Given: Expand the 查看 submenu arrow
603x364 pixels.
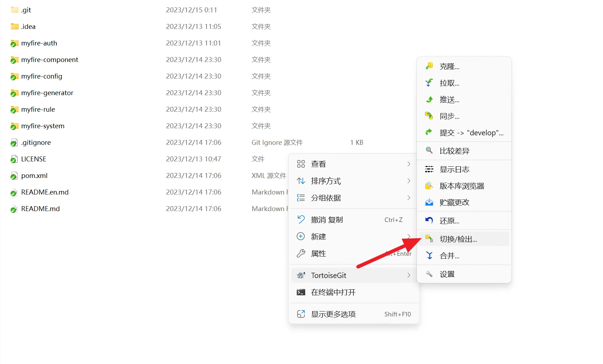Looking at the screenshot, I should 408,164.
